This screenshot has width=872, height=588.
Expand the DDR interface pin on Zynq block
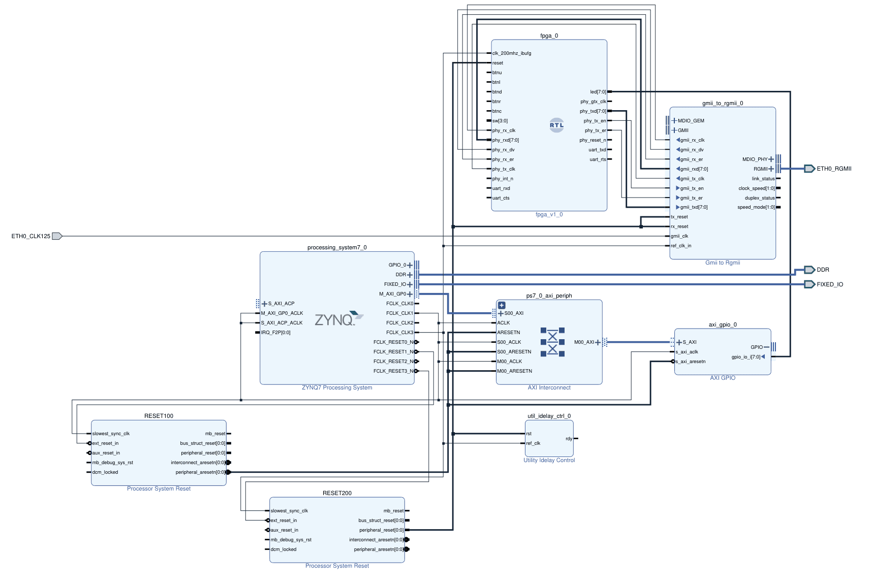click(410, 275)
